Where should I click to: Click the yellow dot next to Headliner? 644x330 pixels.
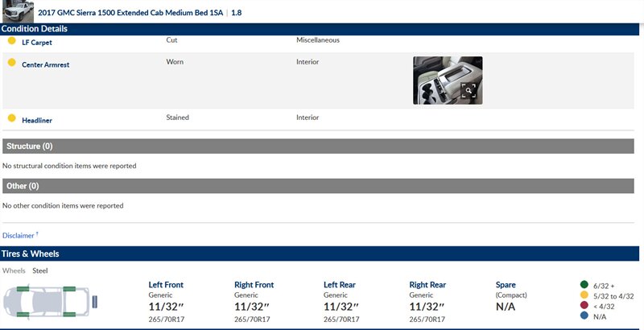click(11, 118)
